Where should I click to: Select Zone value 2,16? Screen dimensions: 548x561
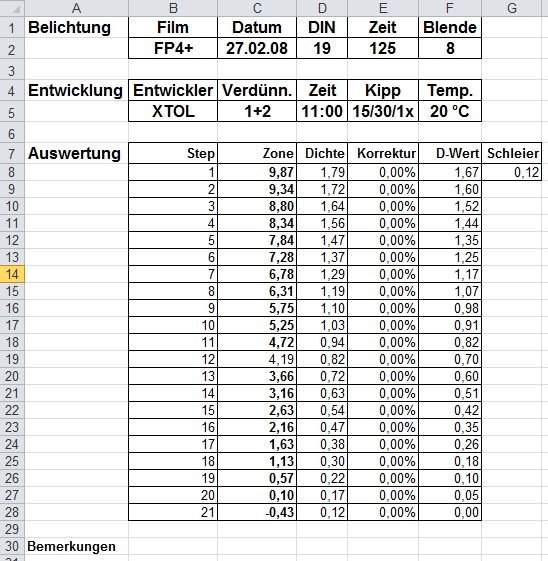(x=257, y=427)
